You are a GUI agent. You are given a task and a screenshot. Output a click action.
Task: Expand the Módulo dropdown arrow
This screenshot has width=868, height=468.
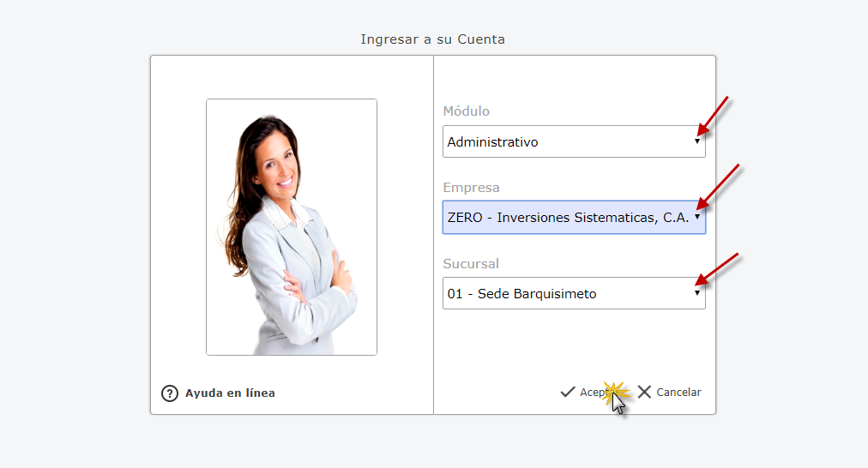696,141
